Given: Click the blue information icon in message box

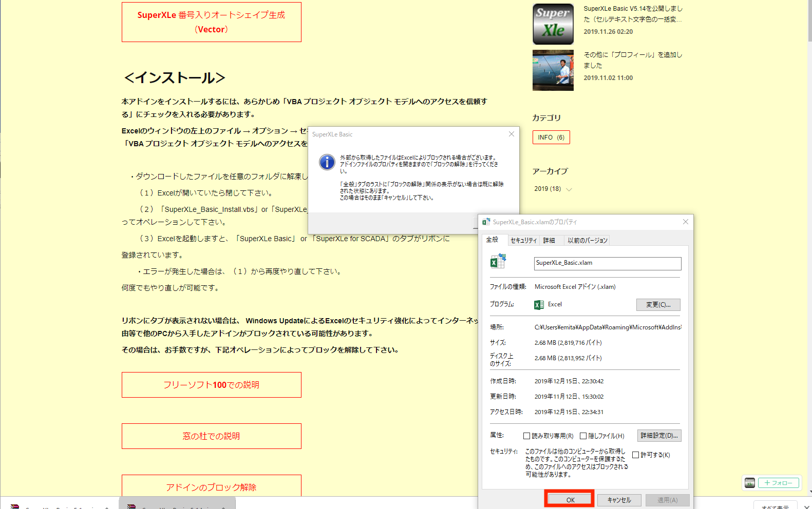Looking at the screenshot, I should coord(327,162).
